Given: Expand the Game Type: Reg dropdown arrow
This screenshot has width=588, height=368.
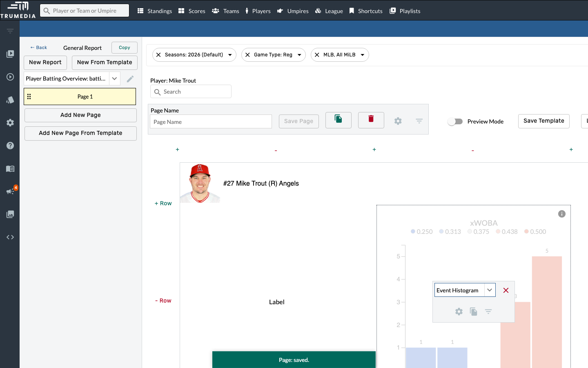Looking at the screenshot, I should [299, 55].
